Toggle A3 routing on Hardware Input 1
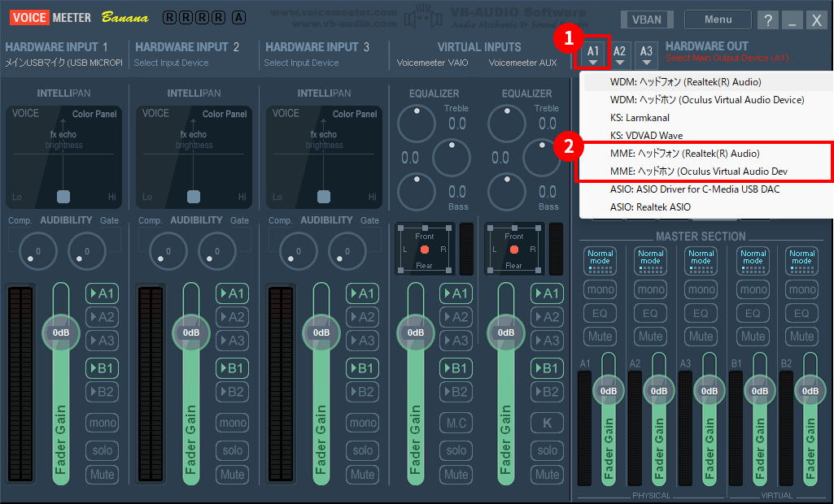Viewport: 834px width, 504px height. 103,341
